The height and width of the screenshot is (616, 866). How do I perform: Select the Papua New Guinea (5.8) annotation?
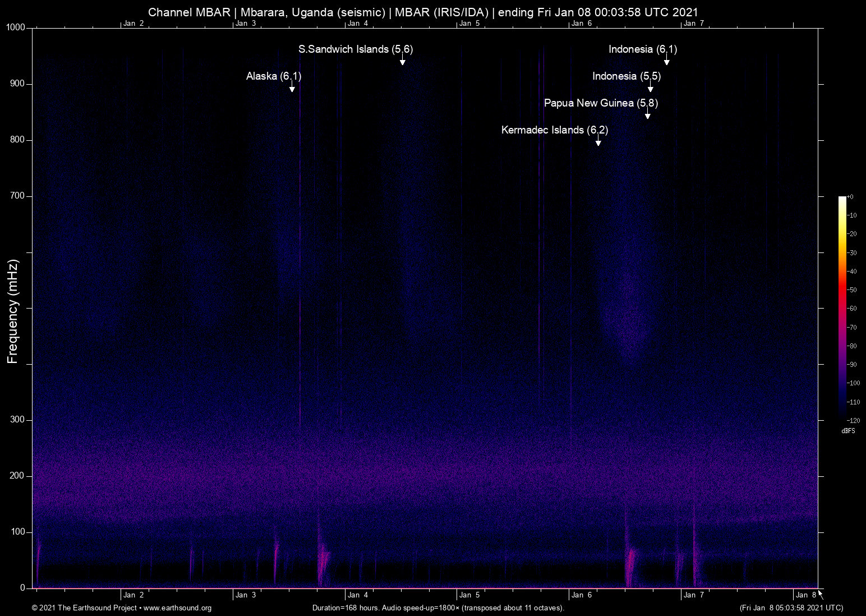[x=601, y=103]
